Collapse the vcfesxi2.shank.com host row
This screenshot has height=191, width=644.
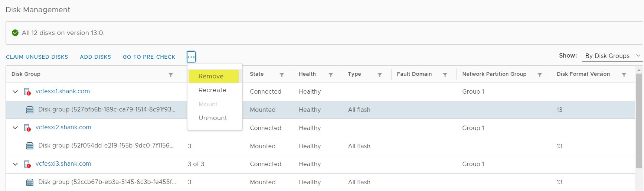click(x=15, y=128)
